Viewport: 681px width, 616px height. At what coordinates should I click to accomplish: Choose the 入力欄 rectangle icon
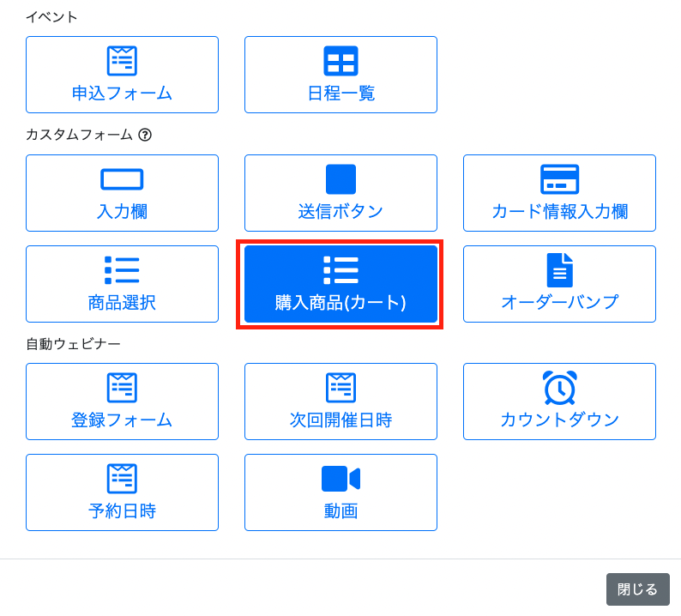click(x=122, y=179)
